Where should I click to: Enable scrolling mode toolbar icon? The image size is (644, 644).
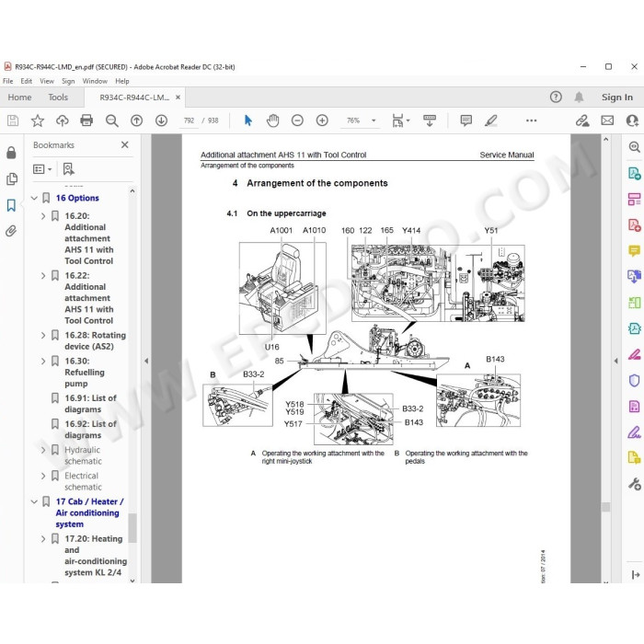tap(430, 121)
